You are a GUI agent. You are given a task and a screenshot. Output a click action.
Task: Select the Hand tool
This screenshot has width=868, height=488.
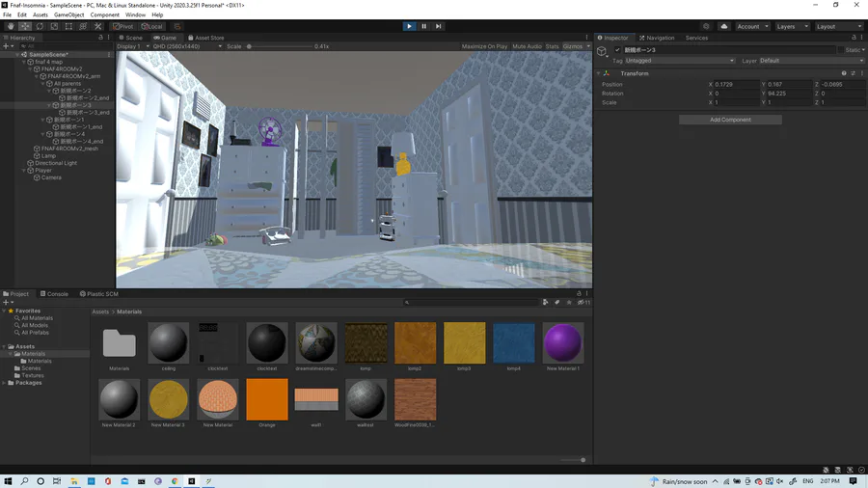click(11, 26)
